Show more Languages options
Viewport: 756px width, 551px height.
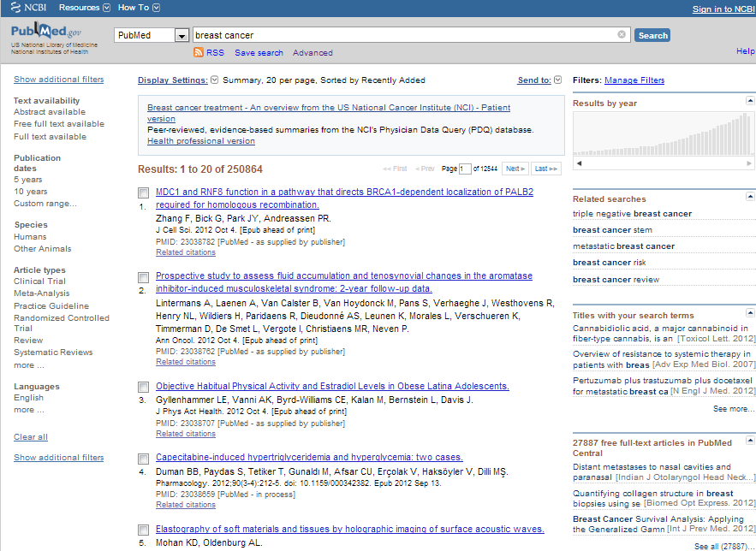tap(29, 410)
